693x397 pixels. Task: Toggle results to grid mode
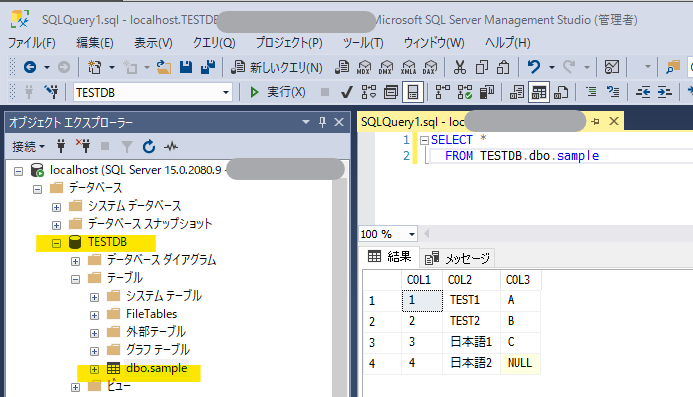pyautogui.click(x=539, y=92)
